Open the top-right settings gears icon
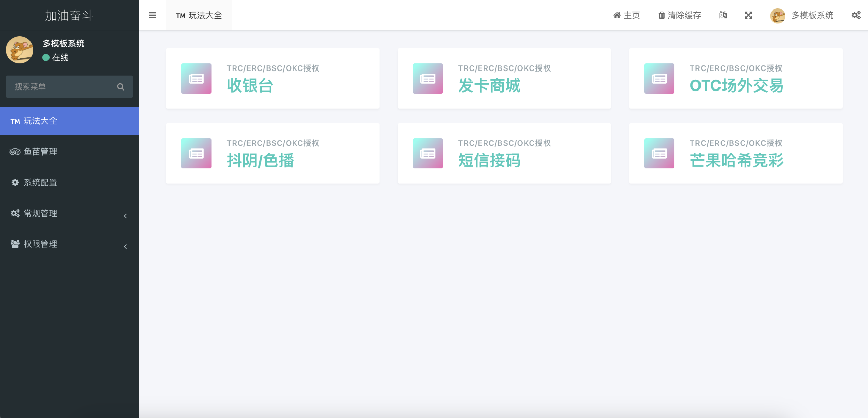 tap(856, 15)
